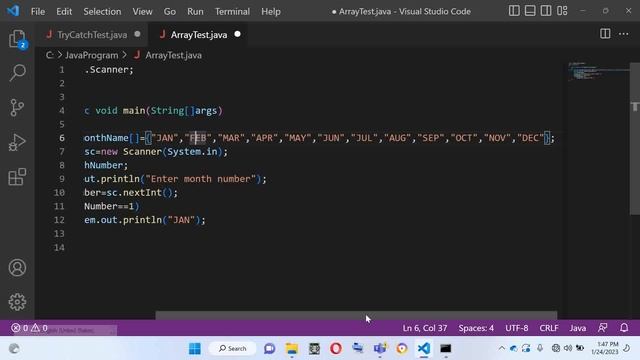This screenshot has height=360, width=640.
Task: Open the More Actions ellipsis menu
Action: [x=624, y=34]
